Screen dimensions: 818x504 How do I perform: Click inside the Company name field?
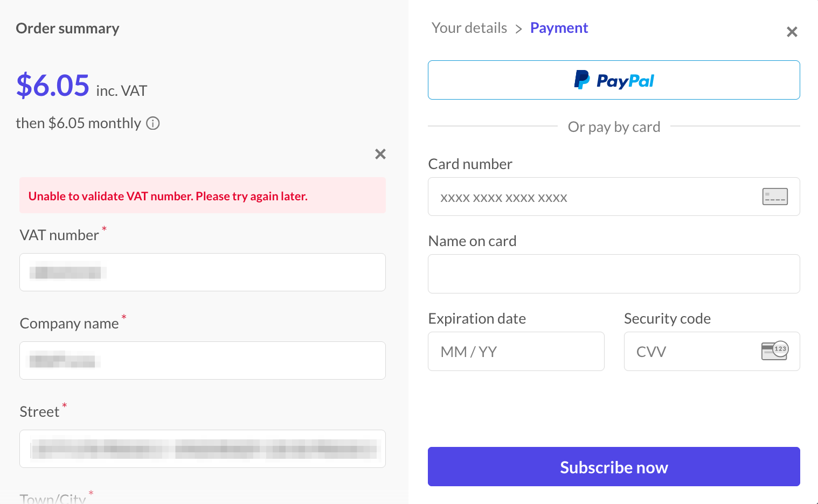click(x=203, y=361)
